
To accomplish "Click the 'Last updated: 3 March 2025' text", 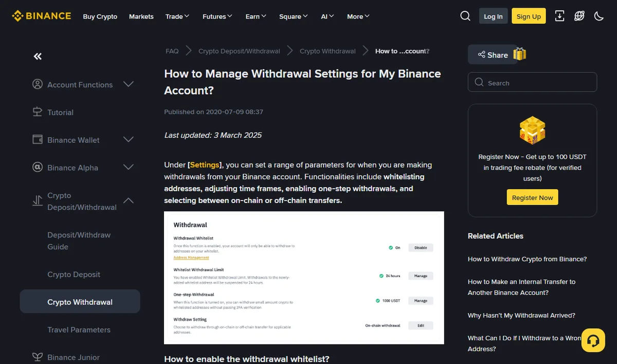I will pyautogui.click(x=213, y=135).
